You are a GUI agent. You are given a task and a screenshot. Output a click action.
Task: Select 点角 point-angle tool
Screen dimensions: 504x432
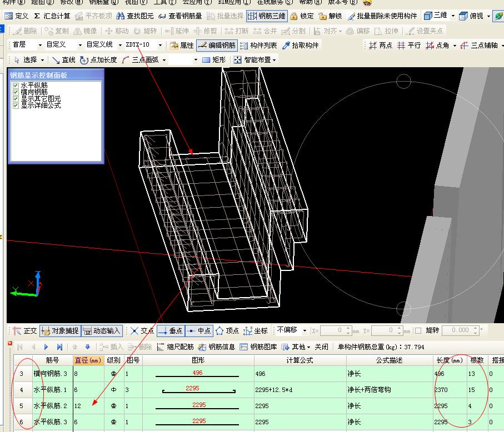(x=437, y=46)
